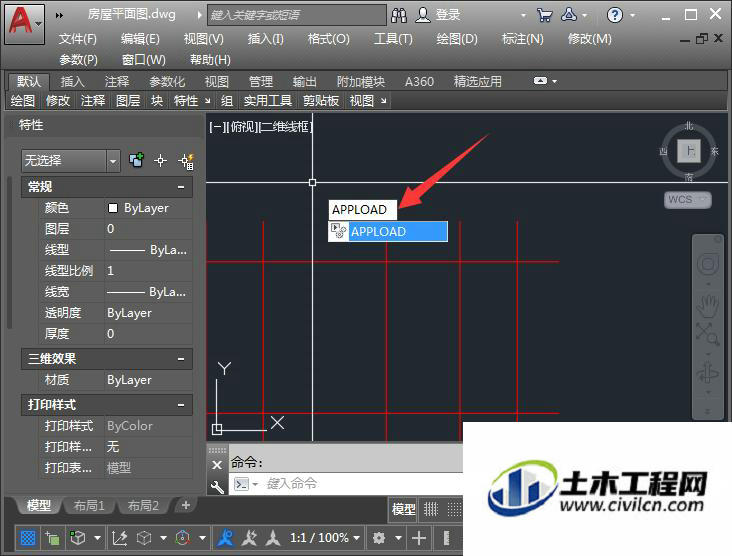The height and width of the screenshot is (556, 732).
Task: Click the ribbon minimize toggle button
Action: point(540,81)
